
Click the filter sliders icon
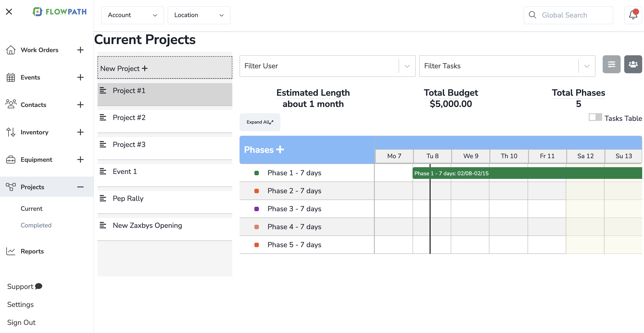pyautogui.click(x=611, y=64)
